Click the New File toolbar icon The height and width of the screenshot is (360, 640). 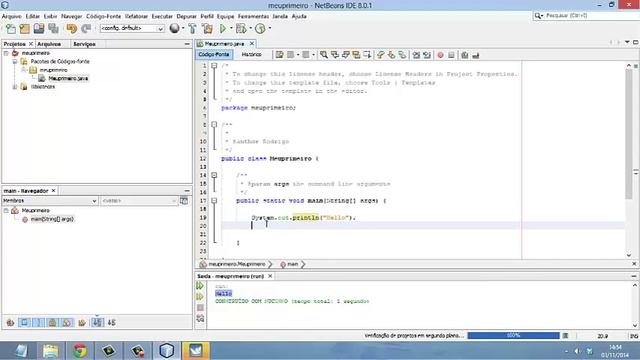[x=11, y=29]
